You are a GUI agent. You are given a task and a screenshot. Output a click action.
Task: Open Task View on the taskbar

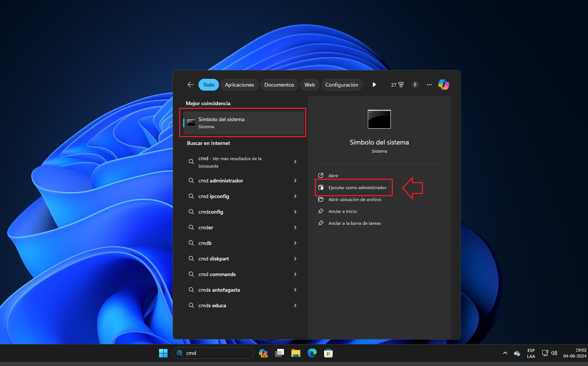point(280,353)
